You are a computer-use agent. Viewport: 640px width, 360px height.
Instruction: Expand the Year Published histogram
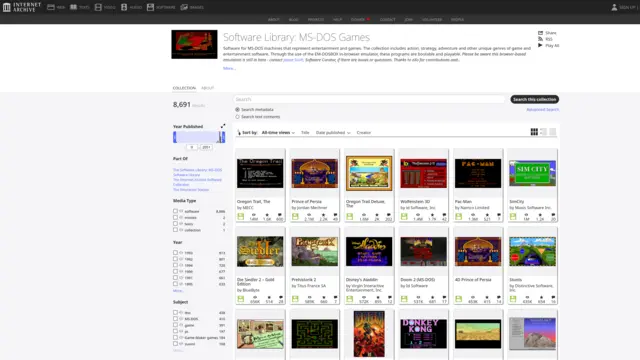(223, 126)
